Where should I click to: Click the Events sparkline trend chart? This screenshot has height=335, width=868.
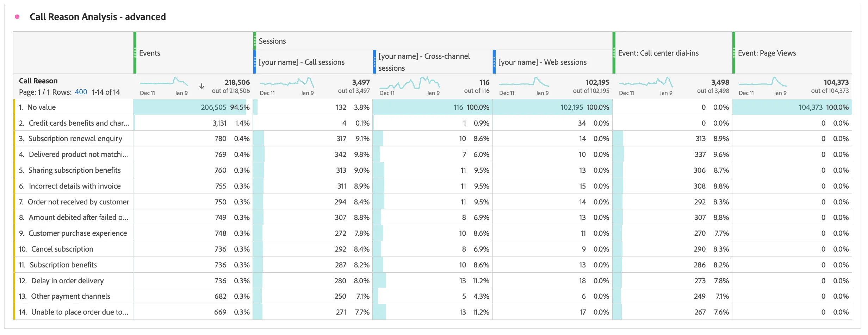pyautogui.click(x=164, y=82)
